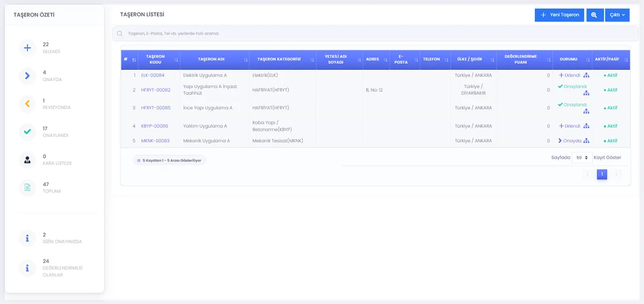Click the REVİZYONDA left-chevron icon
This screenshot has height=304, width=644.
[27, 103]
